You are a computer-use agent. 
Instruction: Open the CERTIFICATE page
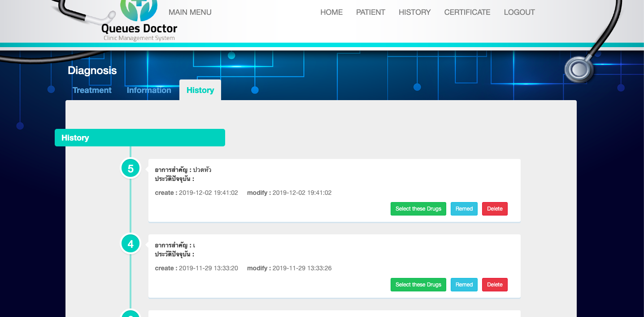tap(467, 13)
